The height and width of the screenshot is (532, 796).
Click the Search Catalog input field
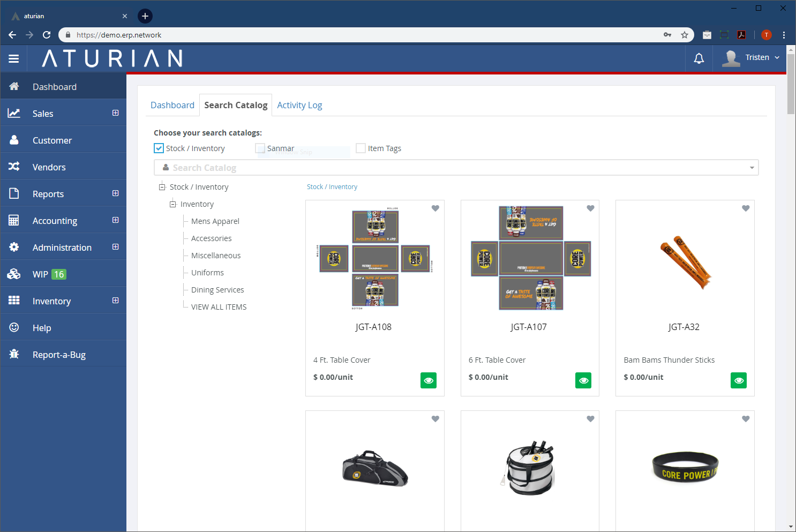click(455, 168)
